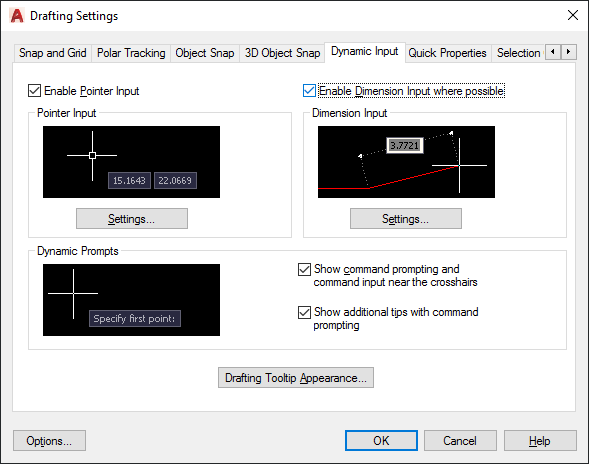Click the Dimension Input preview image

coord(406,162)
